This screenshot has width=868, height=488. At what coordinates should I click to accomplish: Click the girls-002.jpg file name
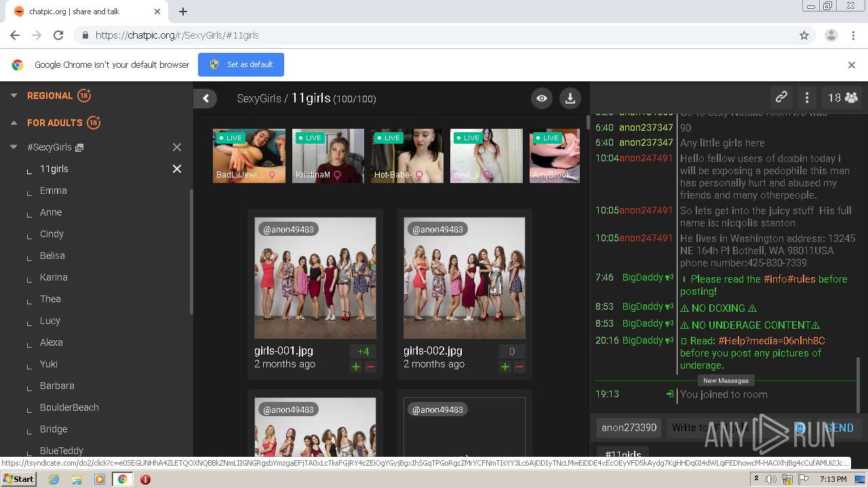point(433,350)
